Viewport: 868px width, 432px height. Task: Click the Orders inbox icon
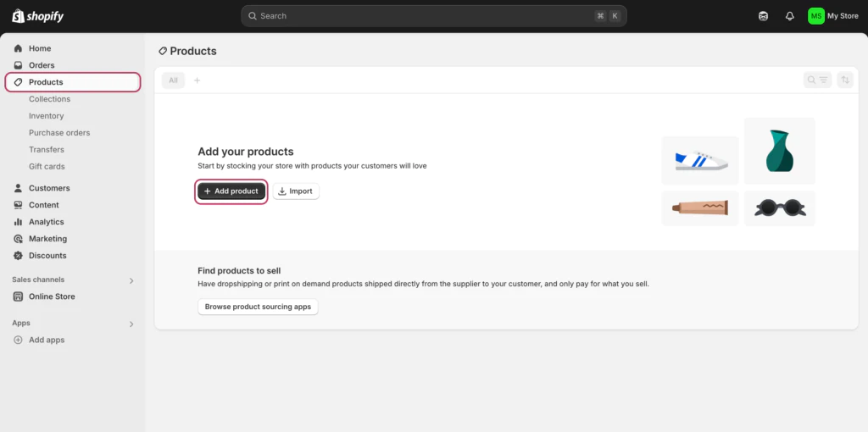(x=19, y=65)
